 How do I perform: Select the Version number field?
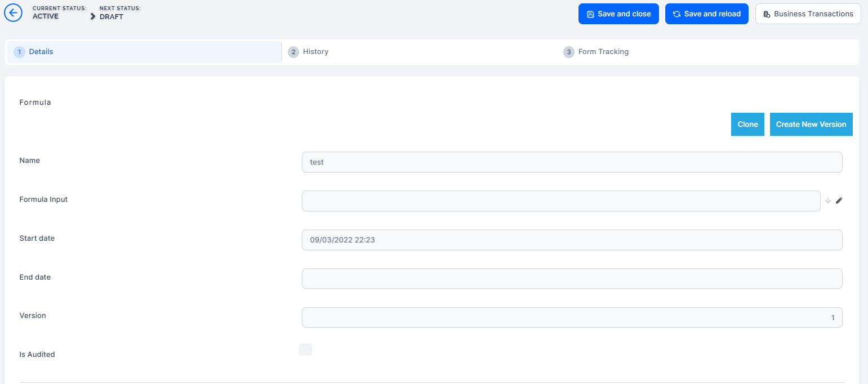(572, 317)
